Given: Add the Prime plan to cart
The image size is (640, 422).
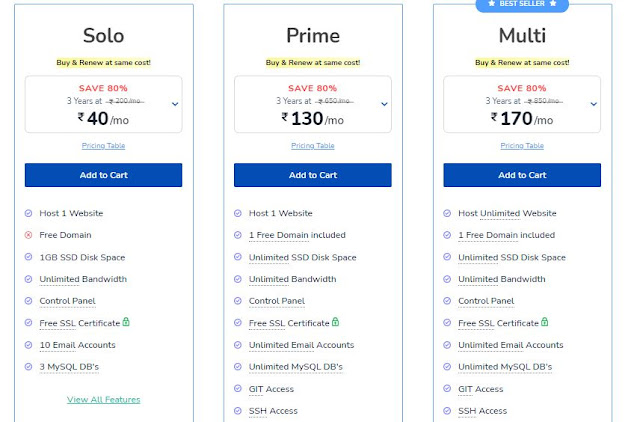Looking at the screenshot, I should [313, 175].
